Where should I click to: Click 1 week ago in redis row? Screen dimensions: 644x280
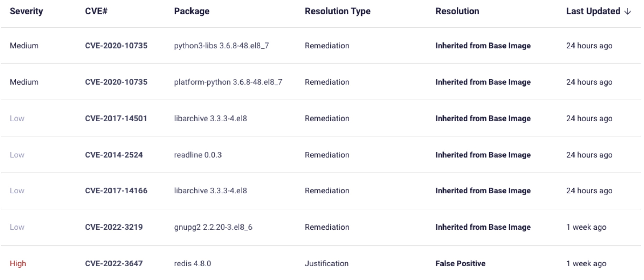[586, 263]
